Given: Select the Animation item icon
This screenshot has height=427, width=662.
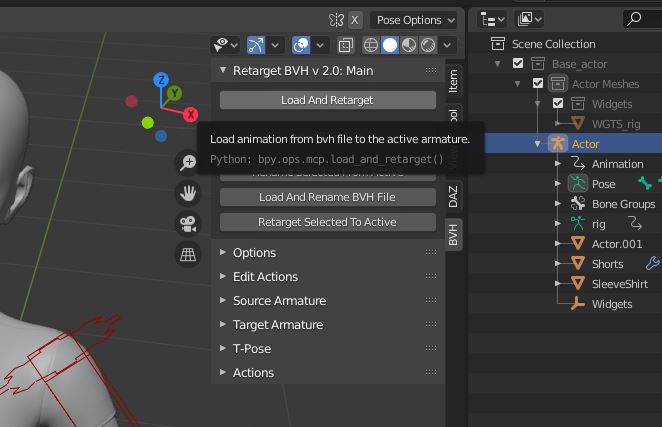Looking at the screenshot, I should click(578, 164).
